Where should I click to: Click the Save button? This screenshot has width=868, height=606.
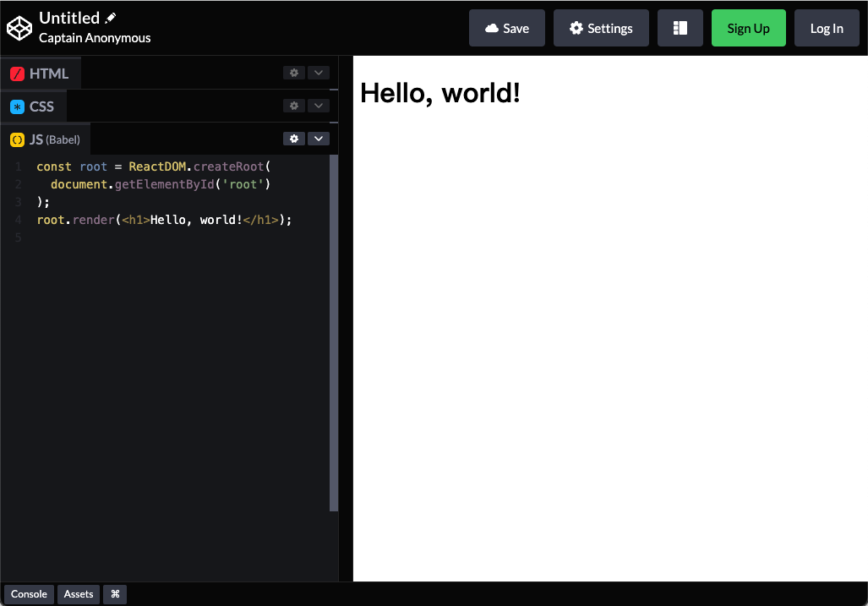507,28
